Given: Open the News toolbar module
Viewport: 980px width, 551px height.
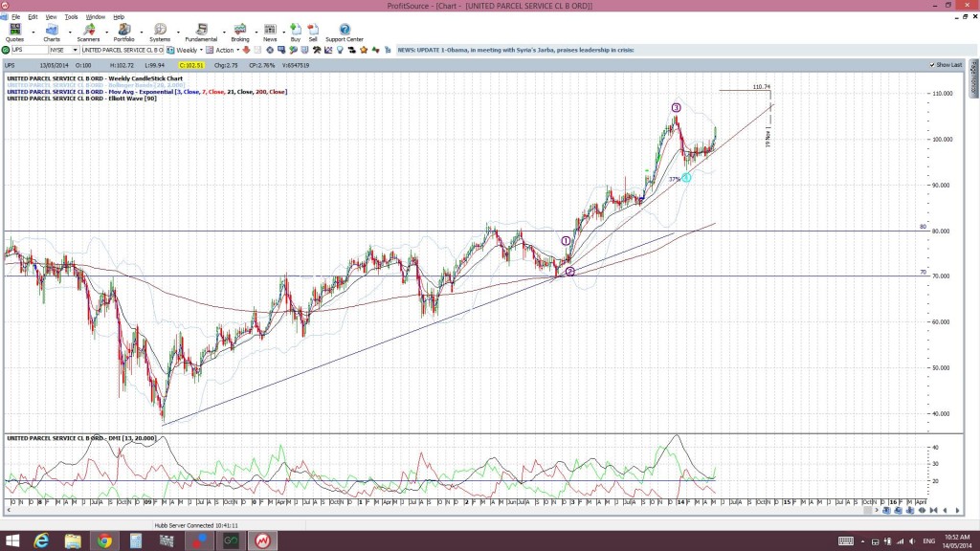Looking at the screenshot, I should tap(270, 33).
